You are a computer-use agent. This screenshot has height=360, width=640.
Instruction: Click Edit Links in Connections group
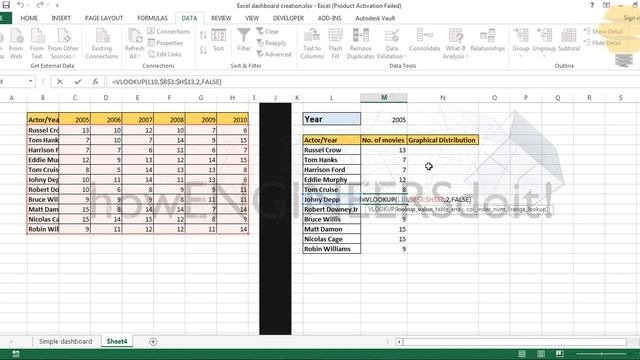pyautogui.click(x=165, y=54)
